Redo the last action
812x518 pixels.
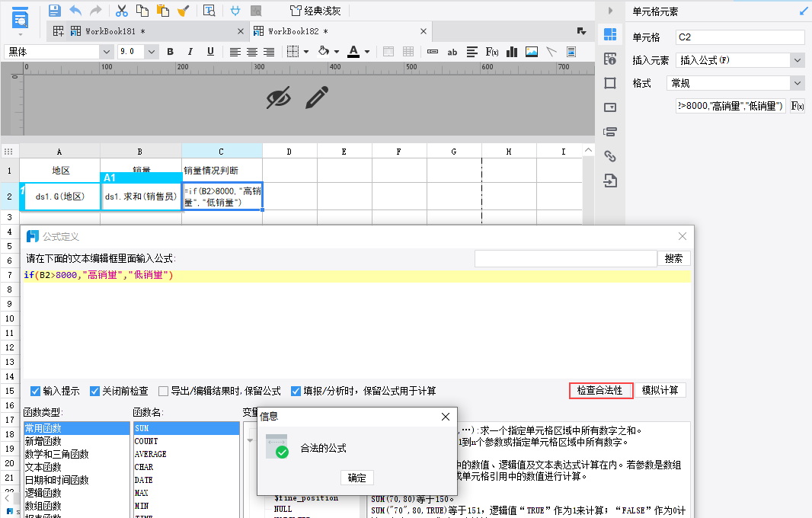(96, 11)
